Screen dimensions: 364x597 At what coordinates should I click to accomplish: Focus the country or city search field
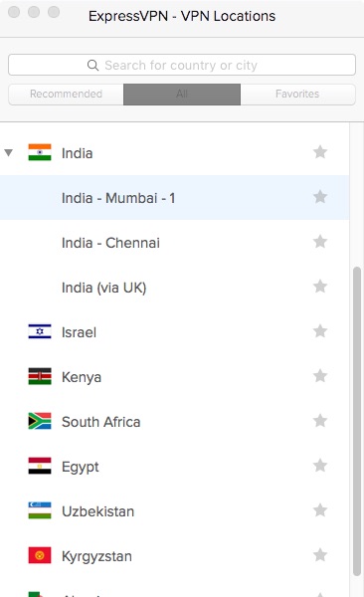click(182, 65)
